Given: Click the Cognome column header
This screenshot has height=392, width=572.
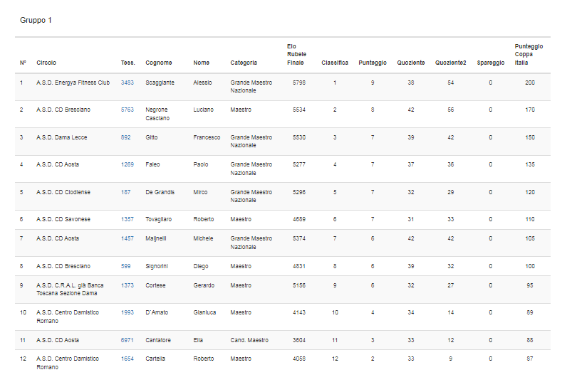Looking at the screenshot, I should [158, 63].
